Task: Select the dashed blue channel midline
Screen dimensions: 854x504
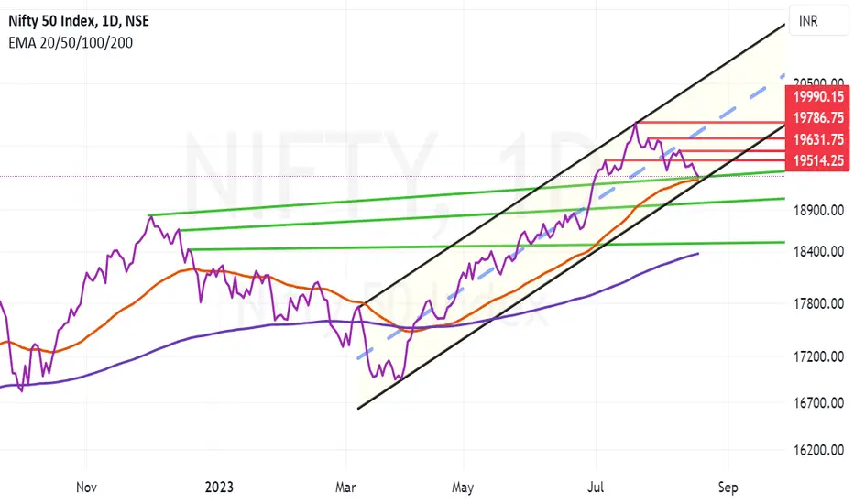Action: click(570, 217)
